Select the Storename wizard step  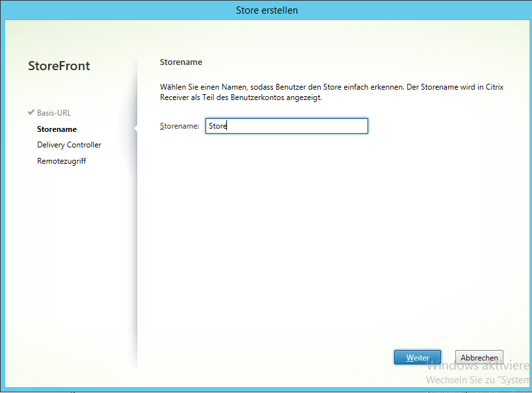[57, 129]
